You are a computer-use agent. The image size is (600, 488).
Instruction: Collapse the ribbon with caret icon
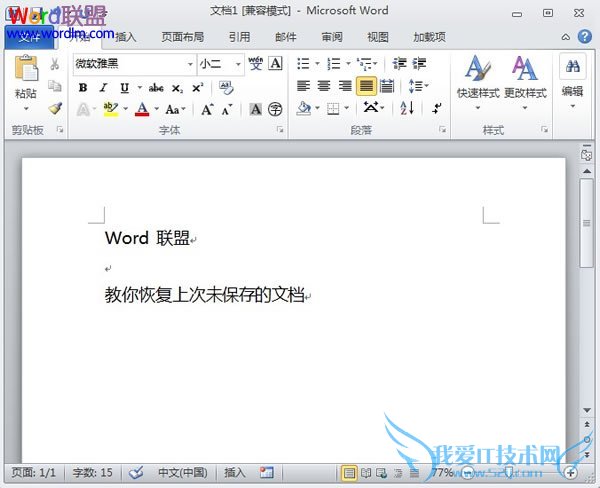click(566, 37)
